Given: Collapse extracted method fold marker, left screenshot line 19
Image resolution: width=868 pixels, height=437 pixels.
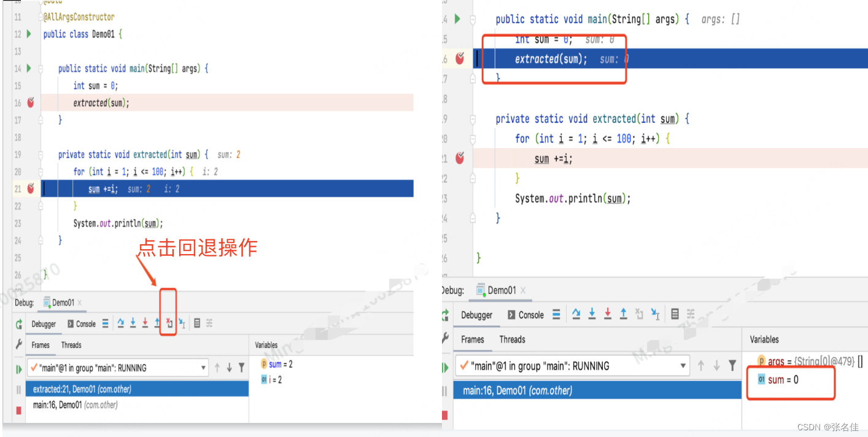Looking at the screenshot, I should coord(41,155).
